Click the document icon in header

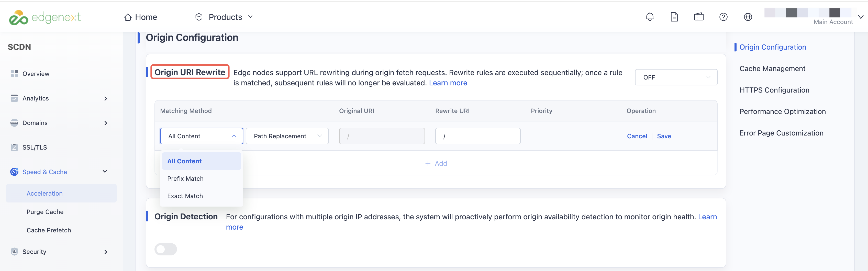pyautogui.click(x=674, y=17)
